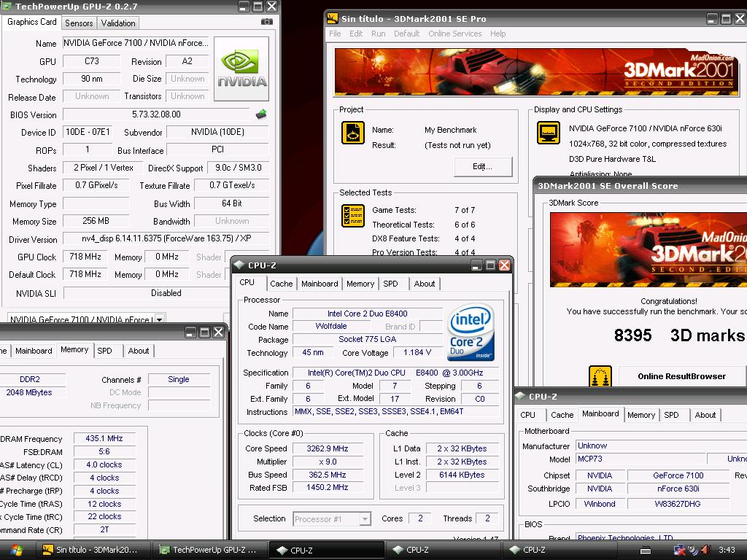Switch to the Sensors tab in GPU-Z
Image resolution: width=747 pixels, height=560 pixels.
(79, 23)
